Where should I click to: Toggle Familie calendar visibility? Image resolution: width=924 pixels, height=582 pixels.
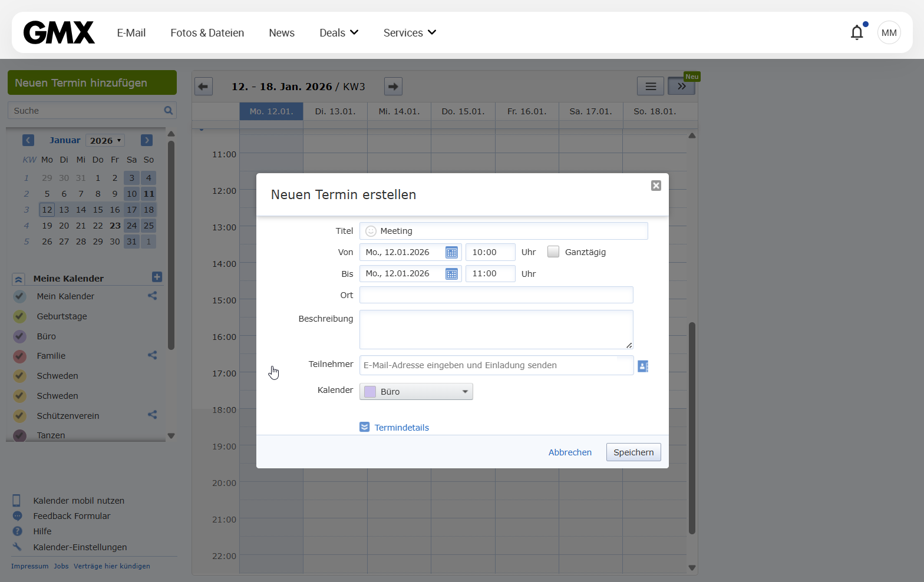point(19,356)
